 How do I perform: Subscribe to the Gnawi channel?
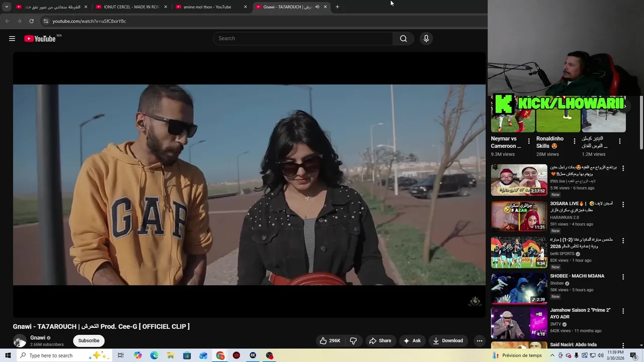(x=89, y=341)
